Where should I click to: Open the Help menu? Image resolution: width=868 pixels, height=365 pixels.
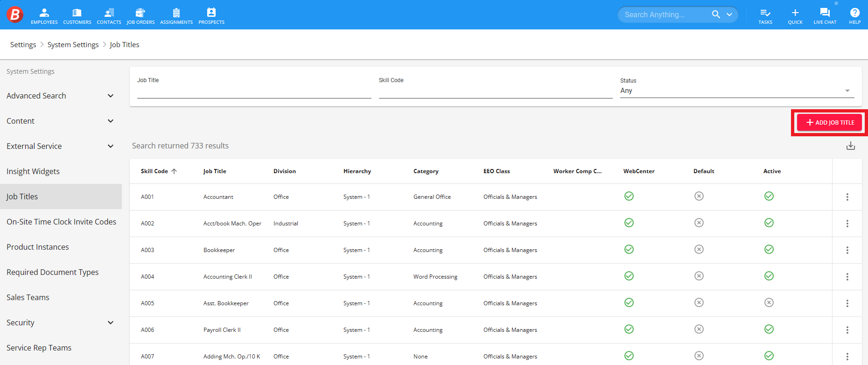(x=855, y=16)
